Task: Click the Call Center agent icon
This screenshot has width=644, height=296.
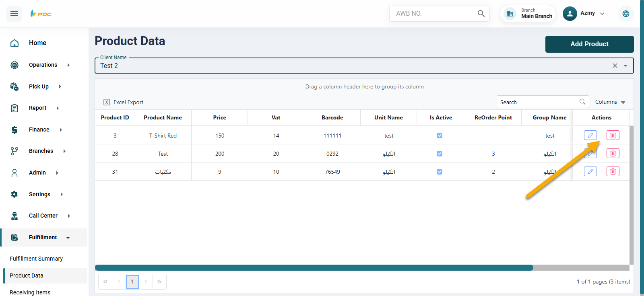Action: point(14,216)
